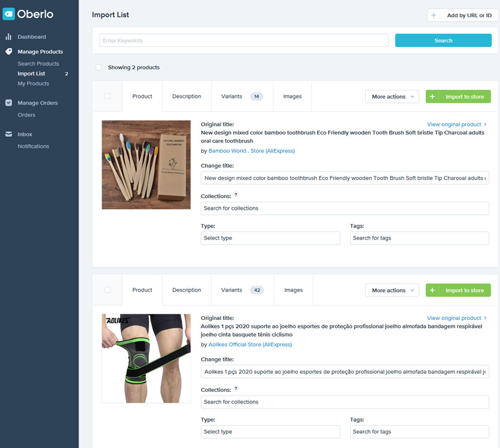This screenshot has height=448, width=500.
Task: Click the Oberlo logo icon
Action: coord(9,14)
